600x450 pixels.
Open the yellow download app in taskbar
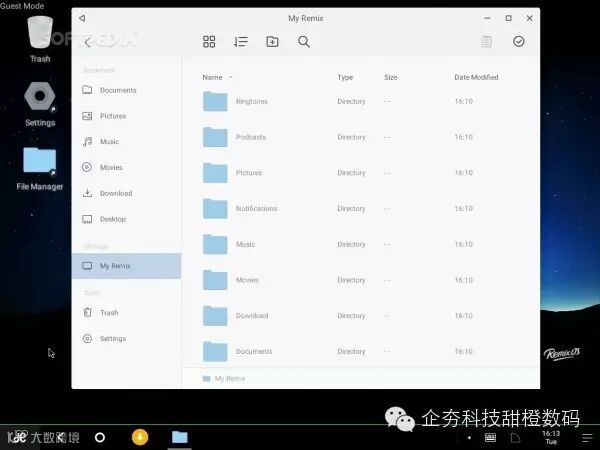[x=140, y=437]
